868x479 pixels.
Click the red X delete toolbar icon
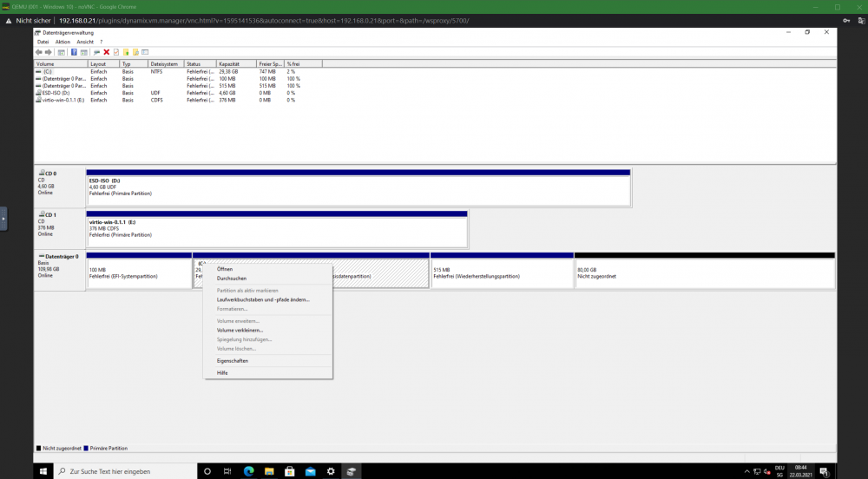click(106, 52)
